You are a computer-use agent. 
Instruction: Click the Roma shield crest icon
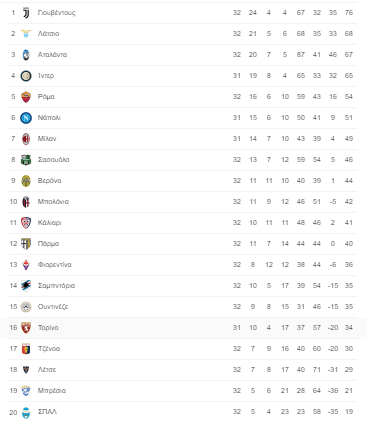coord(26,97)
